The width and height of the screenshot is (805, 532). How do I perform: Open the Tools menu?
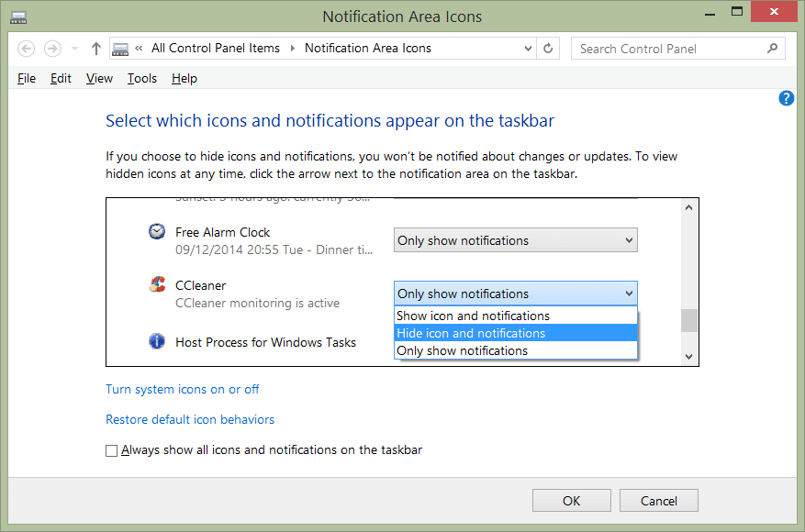[x=142, y=79]
